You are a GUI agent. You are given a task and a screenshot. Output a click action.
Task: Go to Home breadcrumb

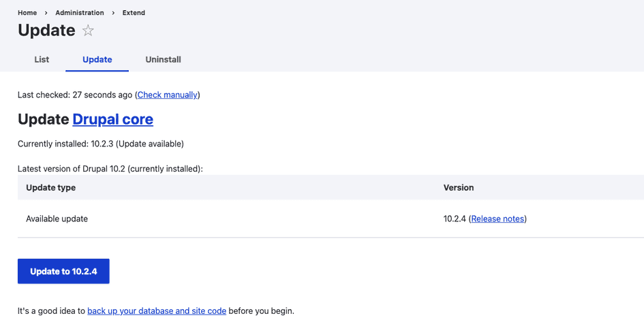[27, 13]
